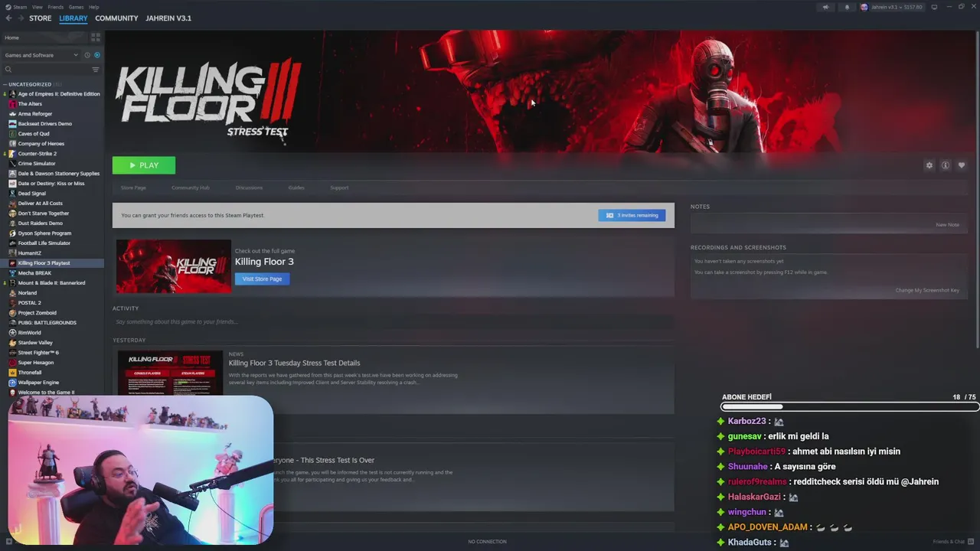This screenshot has width=980, height=551.
Task: Go forward with the right arrow
Action: click(20, 18)
